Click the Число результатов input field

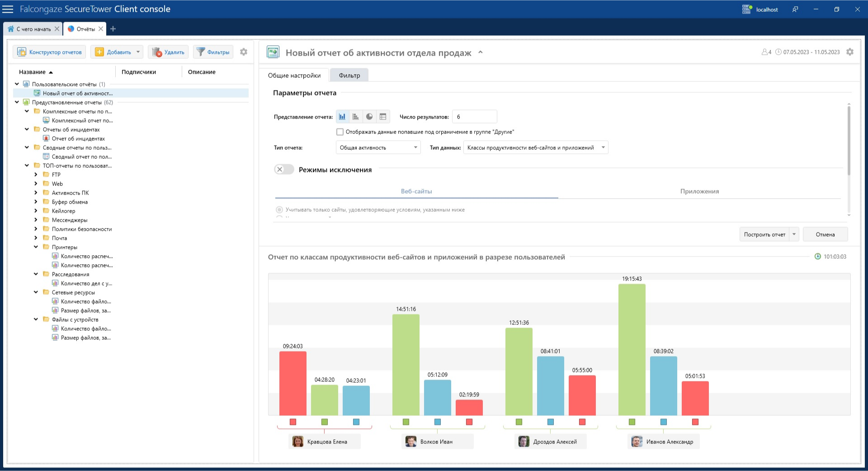(x=474, y=117)
